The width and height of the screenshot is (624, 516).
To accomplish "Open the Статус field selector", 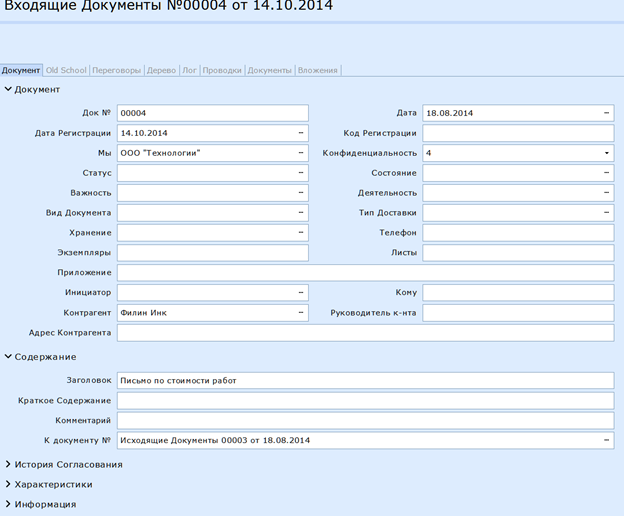I will tap(301, 173).
